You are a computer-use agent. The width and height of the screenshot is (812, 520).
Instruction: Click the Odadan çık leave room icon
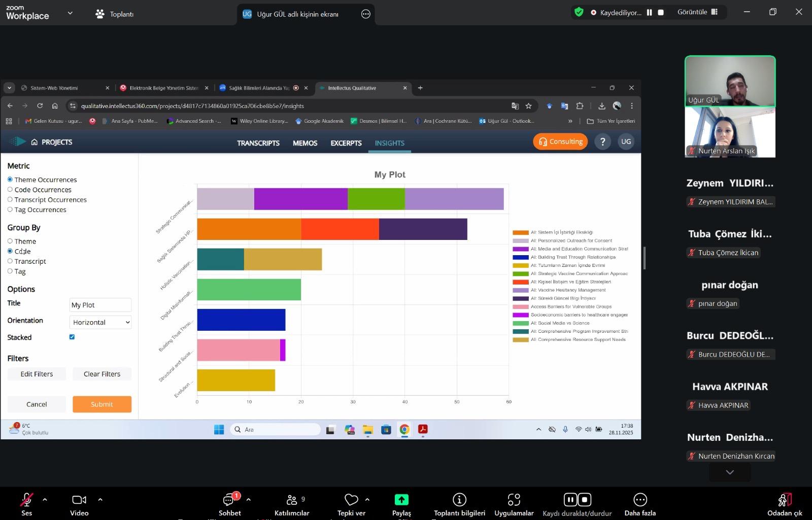[784, 500]
